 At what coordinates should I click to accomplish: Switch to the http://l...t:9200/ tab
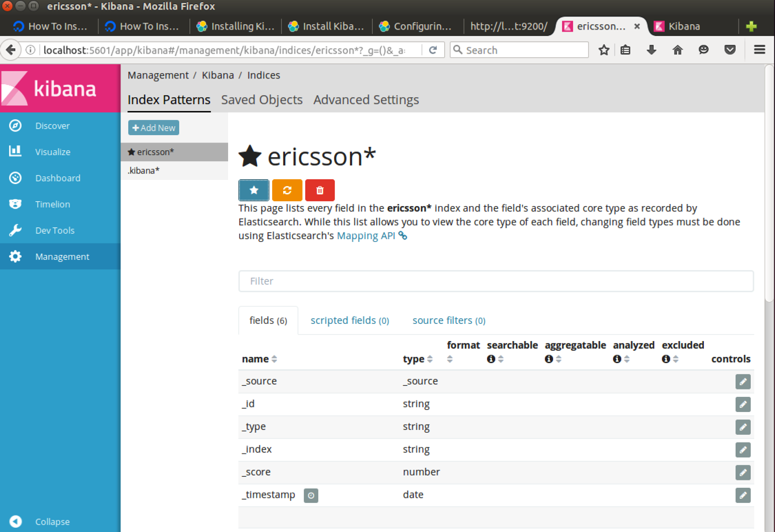[x=509, y=26]
